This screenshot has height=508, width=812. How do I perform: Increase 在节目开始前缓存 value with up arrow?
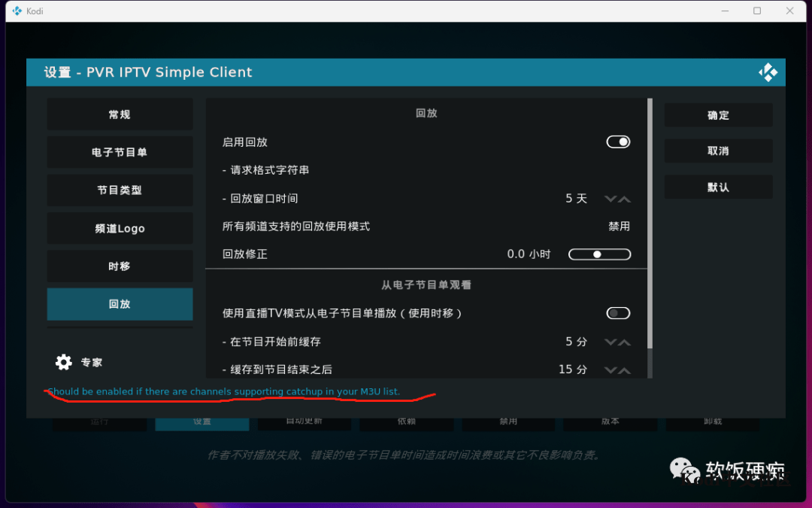pos(624,342)
